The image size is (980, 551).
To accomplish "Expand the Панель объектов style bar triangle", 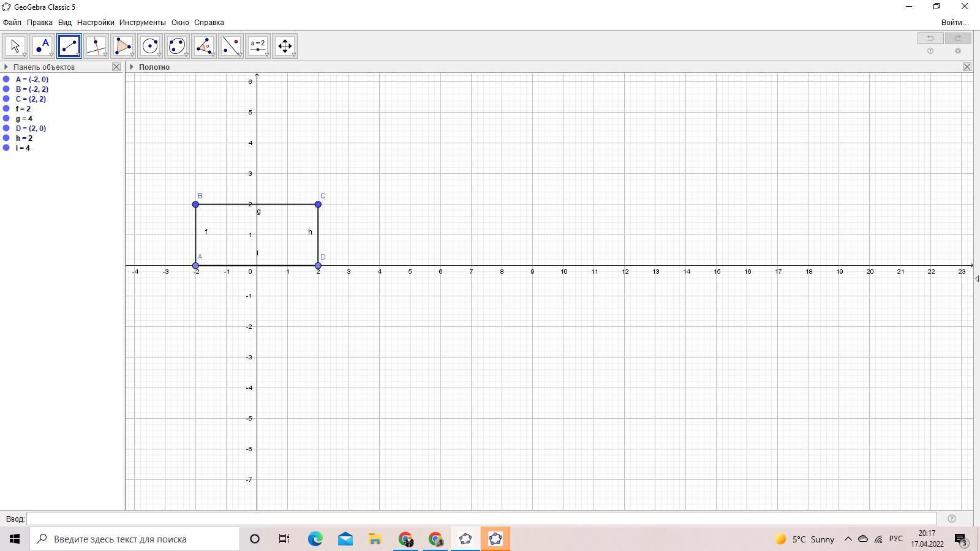I will [6, 67].
